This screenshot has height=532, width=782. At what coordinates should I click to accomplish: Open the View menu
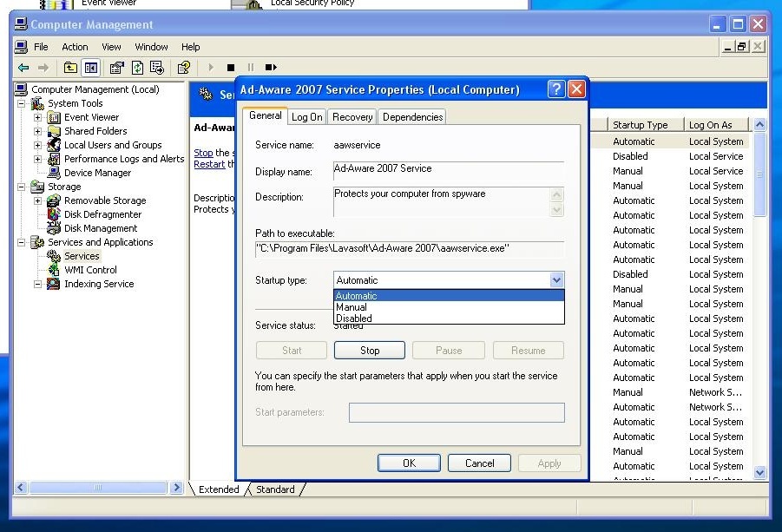111,47
